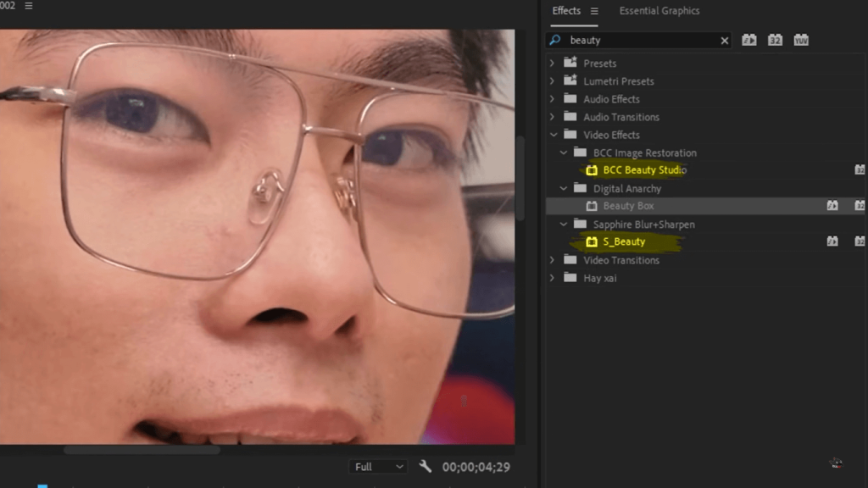This screenshot has height=488, width=868.
Task: Toggle the 32-bit Color effects filter
Action: point(774,39)
